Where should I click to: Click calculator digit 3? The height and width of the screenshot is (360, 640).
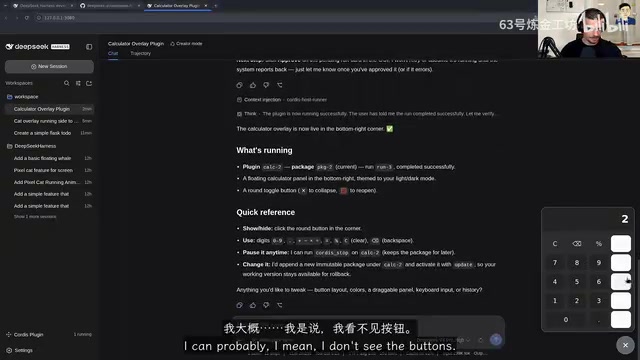tap(599, 301)
